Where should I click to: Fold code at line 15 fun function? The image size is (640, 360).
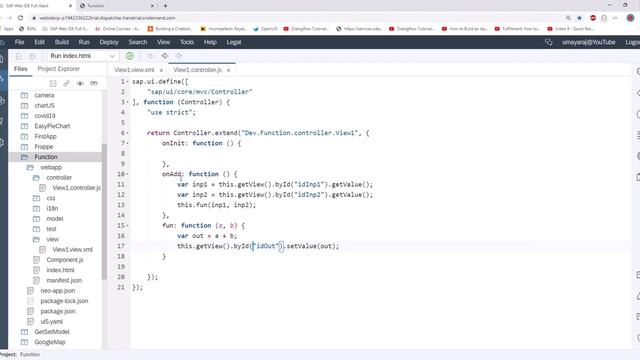point(127,226)
